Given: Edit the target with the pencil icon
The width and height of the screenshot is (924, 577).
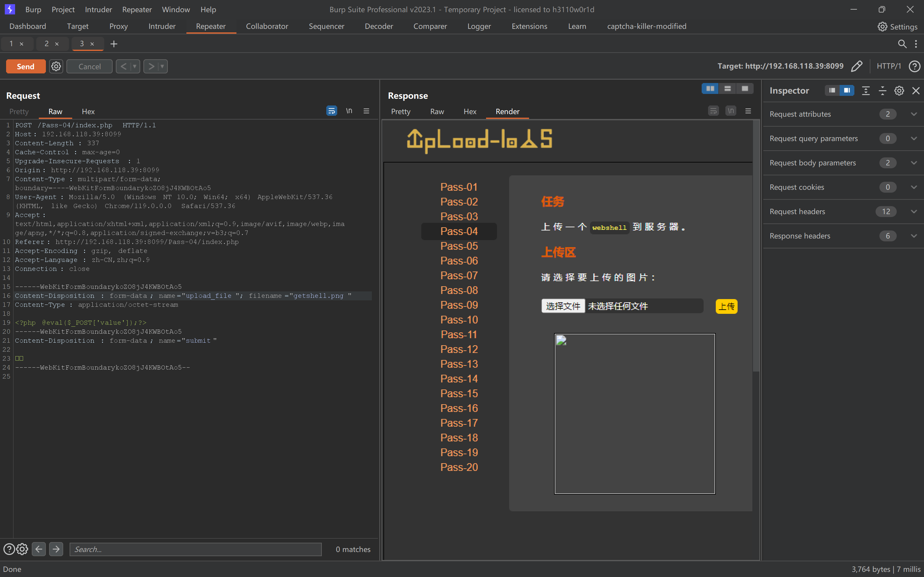Looking at the screenshot, I should coord(856,66).
